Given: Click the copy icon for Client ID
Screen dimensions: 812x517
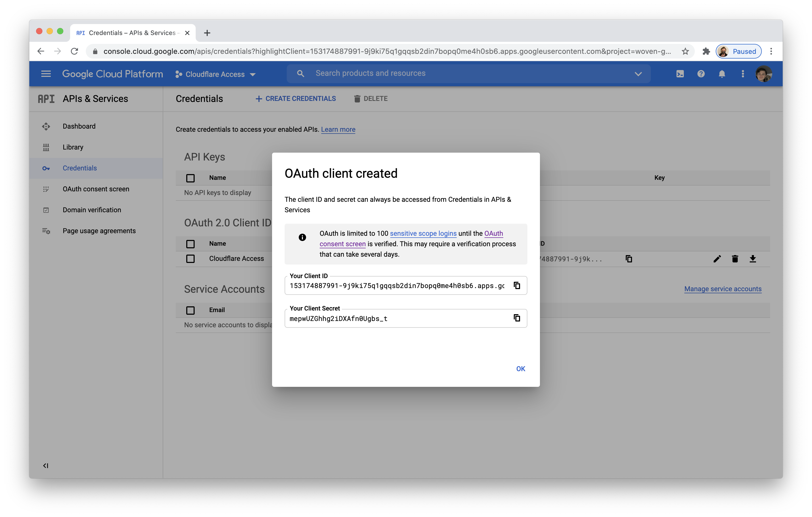Looking at the screenshot, I should tap(516, 286).
